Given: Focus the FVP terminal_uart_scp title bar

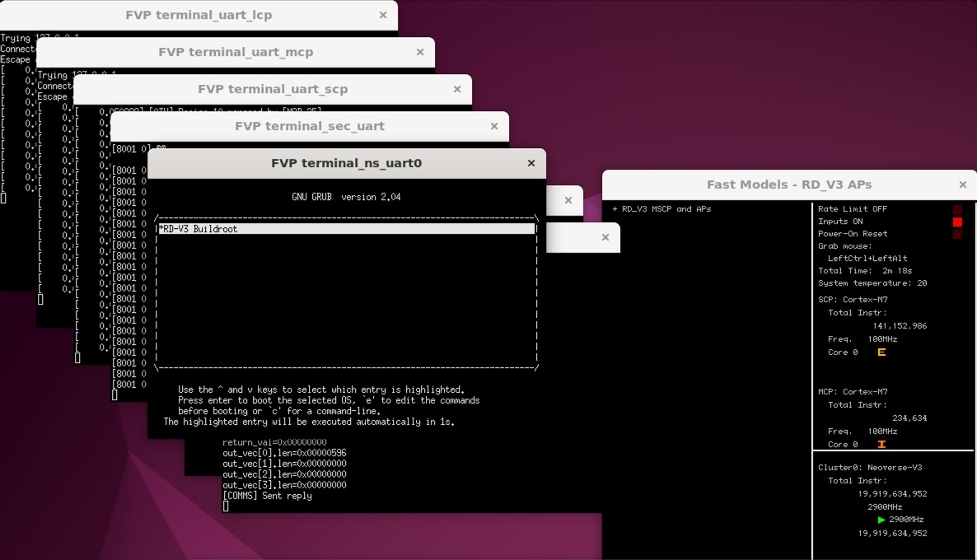Looking at the screenshot, I should (x=272, y=89).
